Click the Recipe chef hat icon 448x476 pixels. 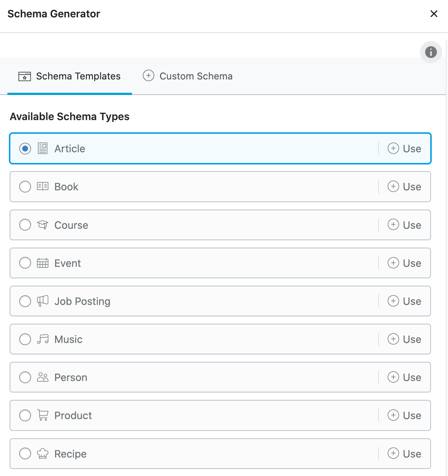43,453
